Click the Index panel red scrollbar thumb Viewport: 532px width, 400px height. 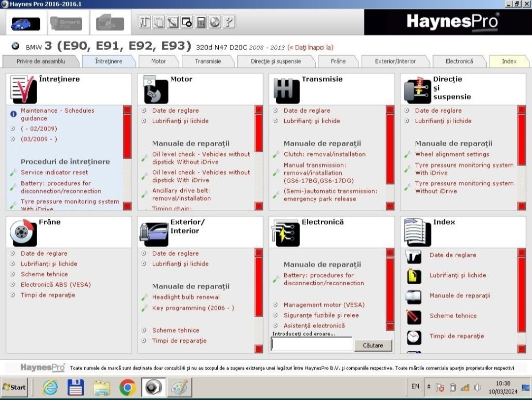tap(522, 294)
